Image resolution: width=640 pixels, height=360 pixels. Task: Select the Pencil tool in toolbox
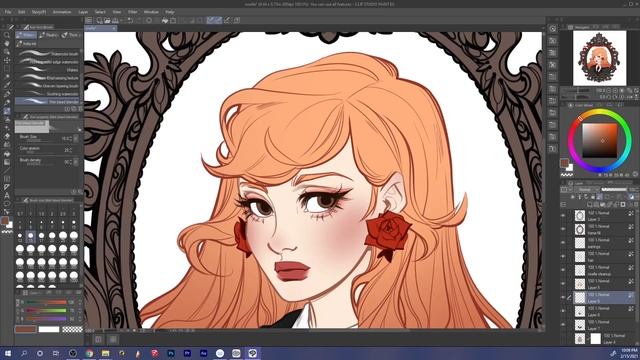point(7,102)
